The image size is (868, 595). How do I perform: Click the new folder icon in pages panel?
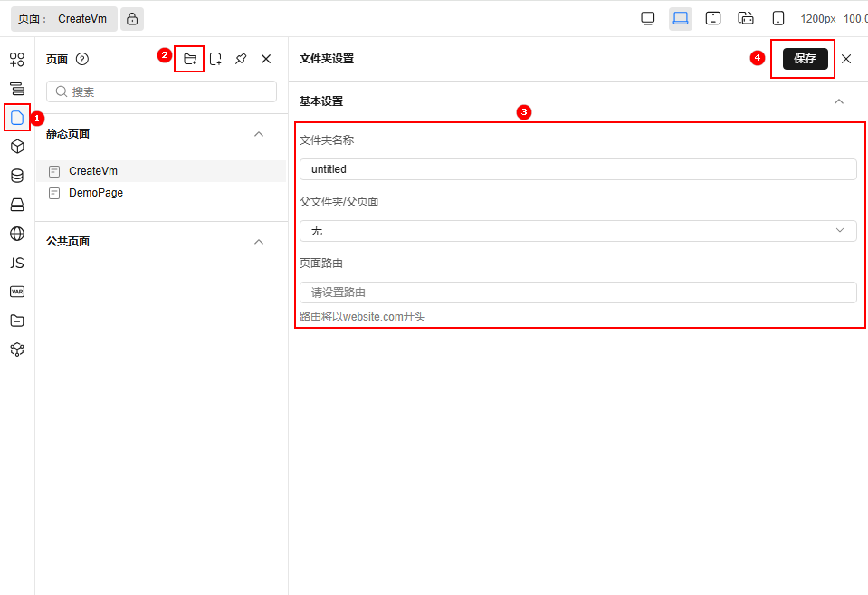pos(190,59)
